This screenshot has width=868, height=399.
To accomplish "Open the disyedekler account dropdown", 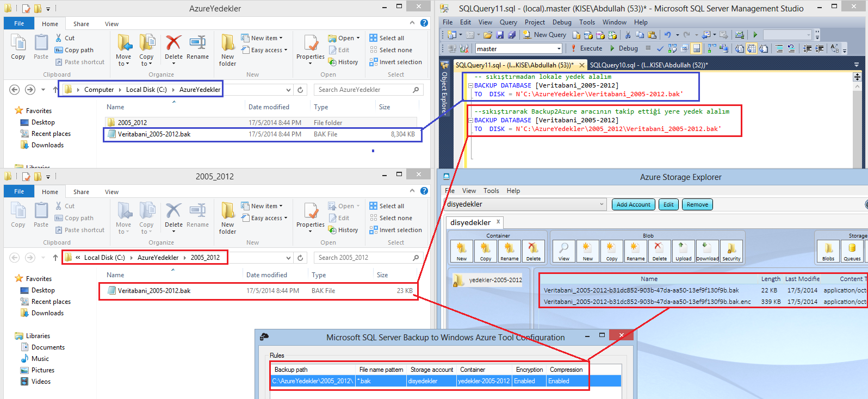I will pos(602,204).
